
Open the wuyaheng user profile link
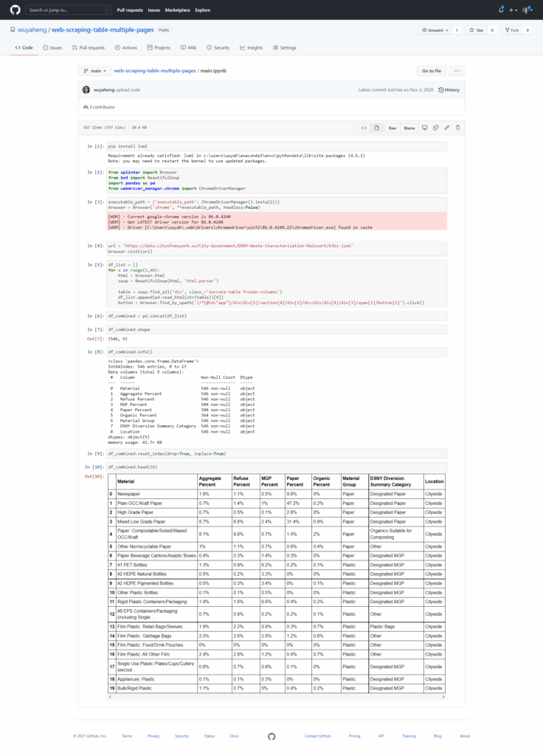coord(32,30)
